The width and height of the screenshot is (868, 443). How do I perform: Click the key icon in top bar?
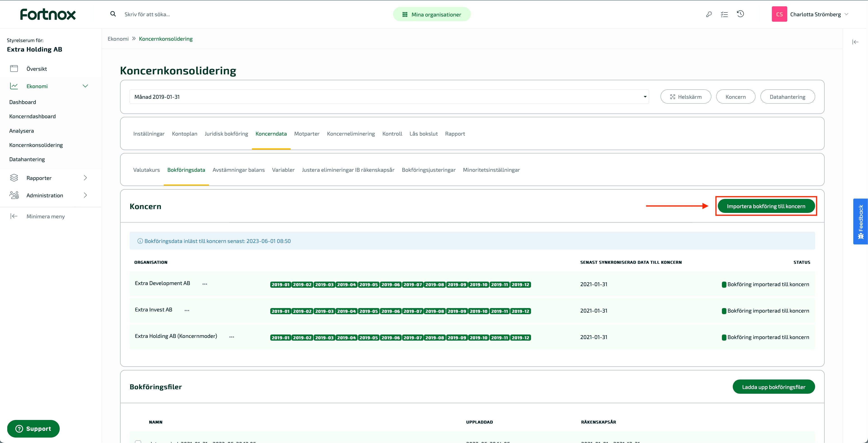pyautogui.click(x=709, y=14)
